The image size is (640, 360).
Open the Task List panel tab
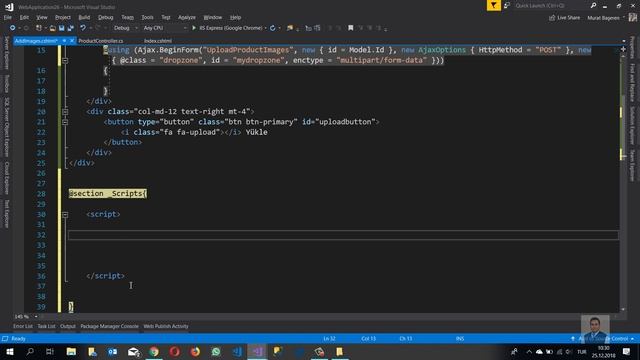coord(46,326)
